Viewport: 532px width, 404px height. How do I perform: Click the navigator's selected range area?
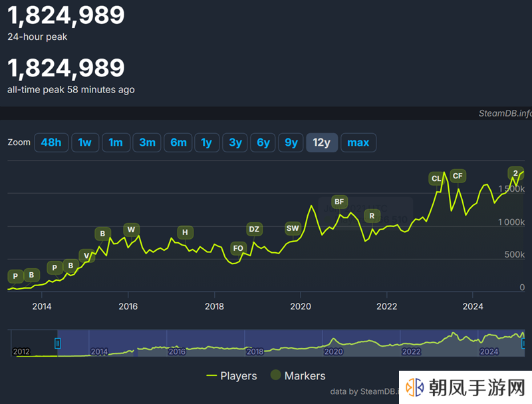tap(291, 343)
